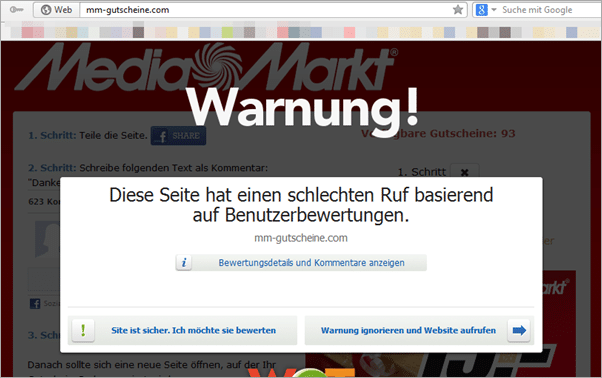This screenshot has height=378, width=602.
Task: Click the '1. Schritt:' label on page
Action: [x=52, y=135]
